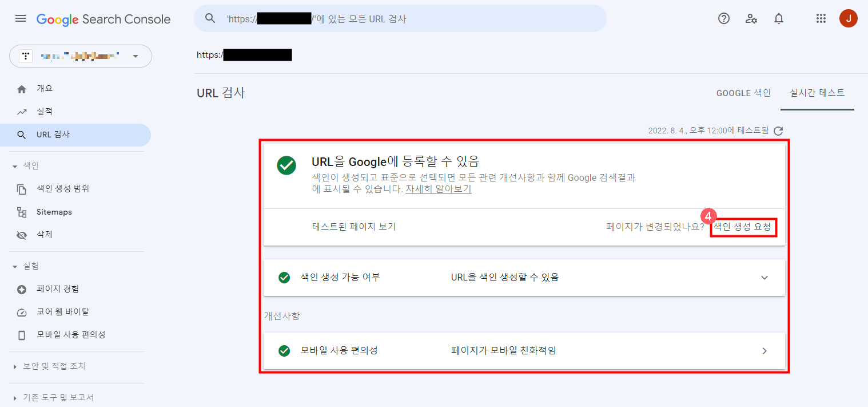868x407 pixels.
Task: Refresh the live test results
Action: [778, 131]
